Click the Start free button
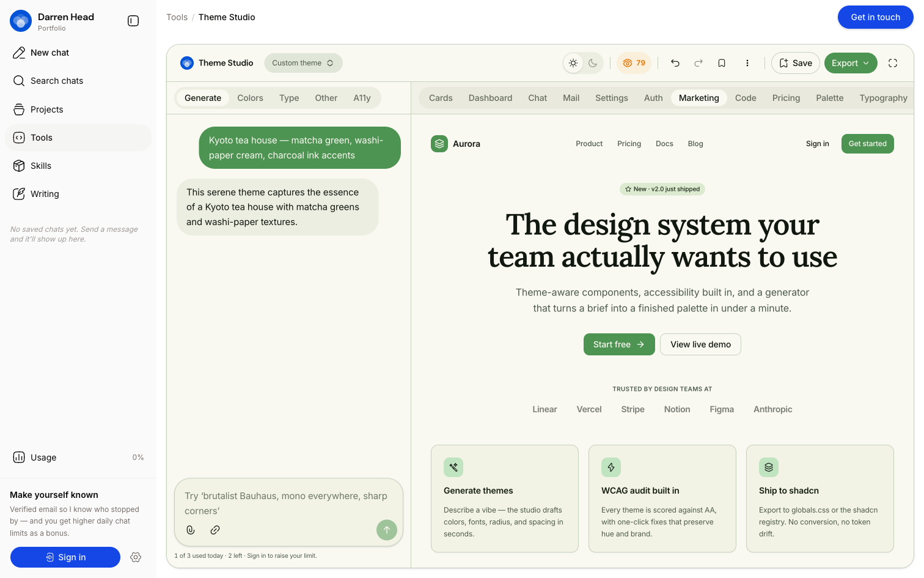 619,344
